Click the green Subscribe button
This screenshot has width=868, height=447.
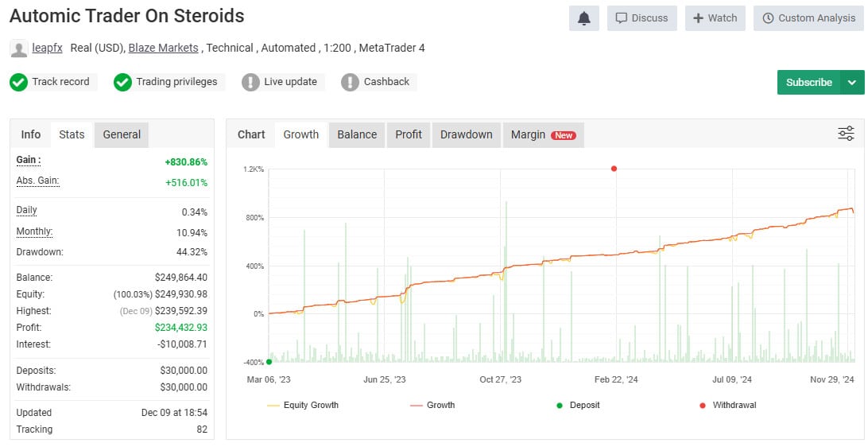pos(808,83)
